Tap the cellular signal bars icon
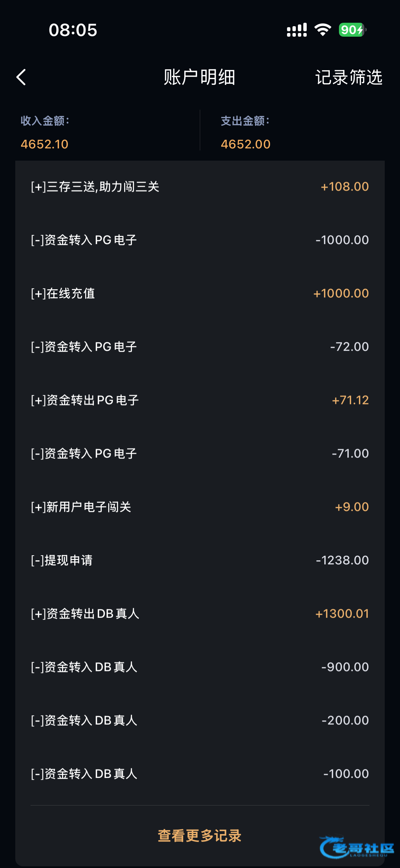400x868 pixels. click(297, 30)
